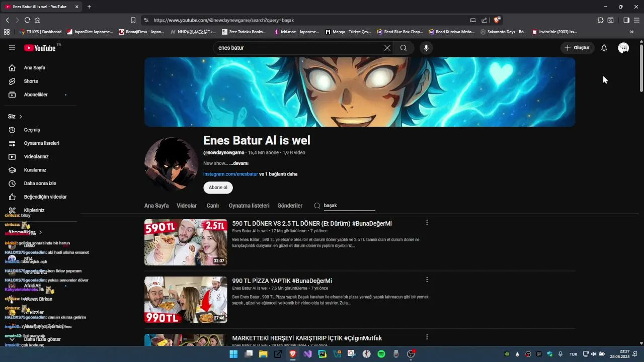Open the 'MARKETTEKİ HERŞEYİ KARIŞTIRIP İÇTİK' title
Screen dimensions: 644x362
pos(307,338)
